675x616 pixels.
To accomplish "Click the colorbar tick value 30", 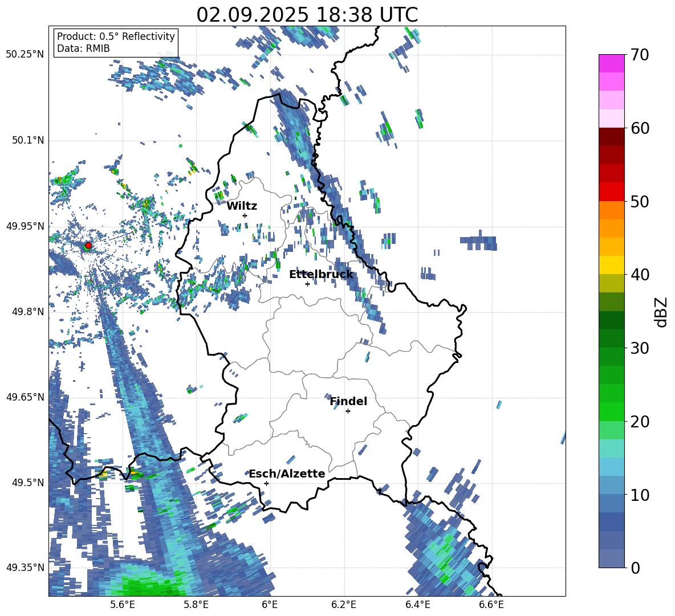I will point(640,348).
